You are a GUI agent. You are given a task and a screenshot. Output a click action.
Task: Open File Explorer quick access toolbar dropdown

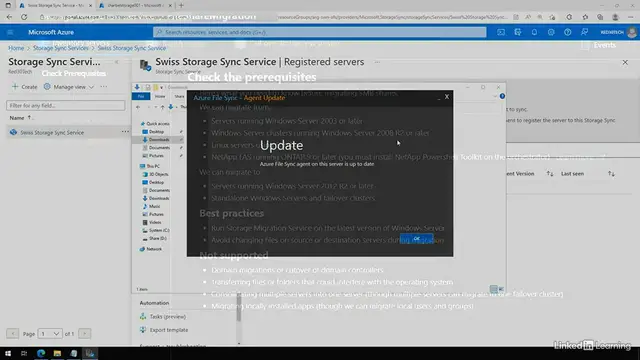click(x=162, y=87)
